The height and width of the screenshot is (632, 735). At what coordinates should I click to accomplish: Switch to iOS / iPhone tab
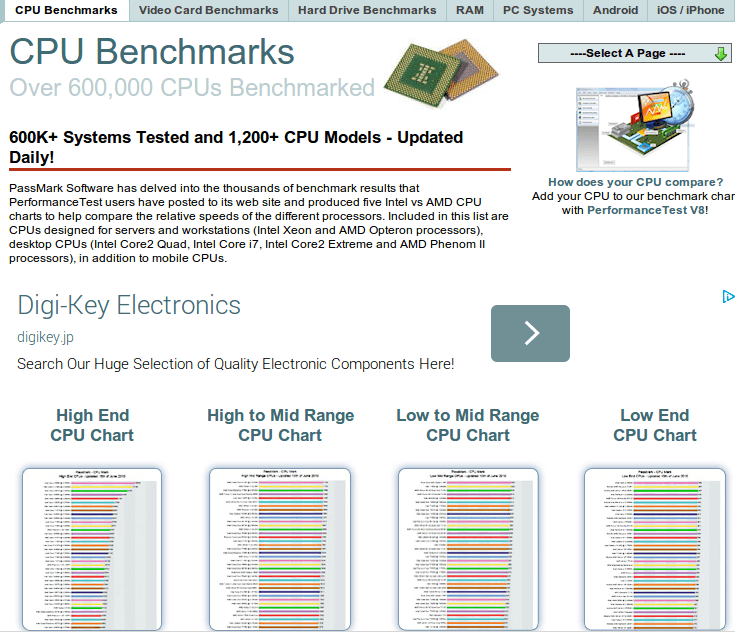tap(690, 10)
